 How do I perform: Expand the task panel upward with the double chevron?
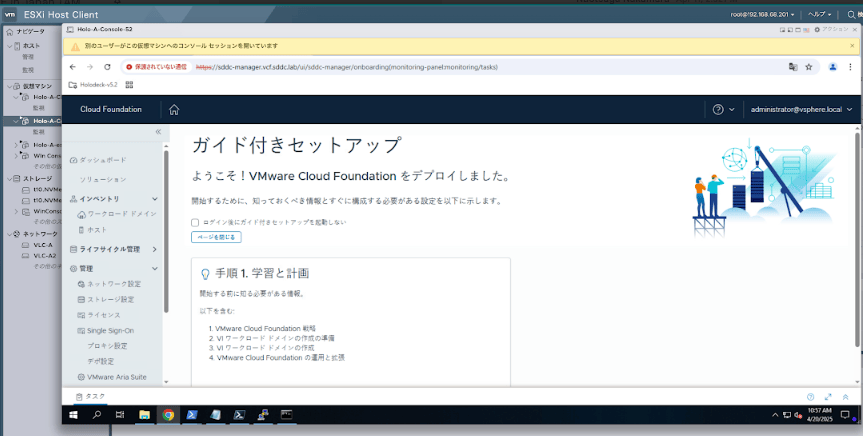(x=846, y=397)
